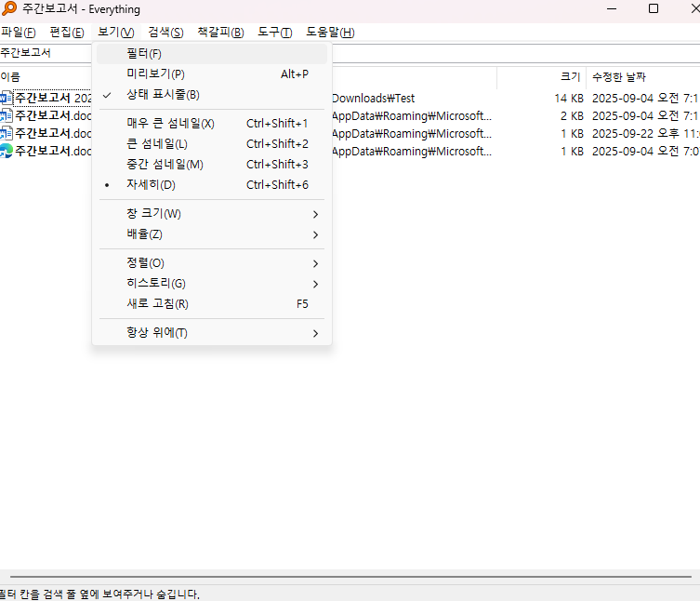The image size is (700, 601).
Task: Open the 도움말(H) menu
Action: pos(330,33)
